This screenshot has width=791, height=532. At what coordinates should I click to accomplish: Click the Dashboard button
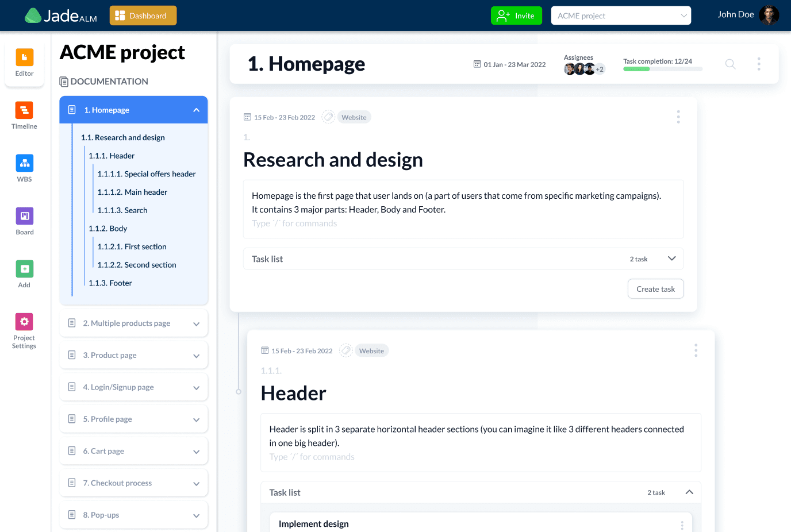(x=143, y=16)
